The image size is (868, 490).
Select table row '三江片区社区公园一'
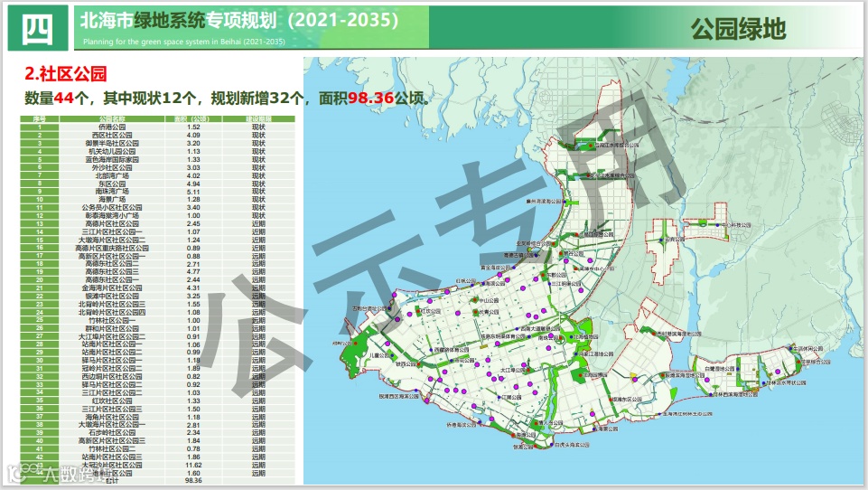pyautogui.click(x=158, y=231)
